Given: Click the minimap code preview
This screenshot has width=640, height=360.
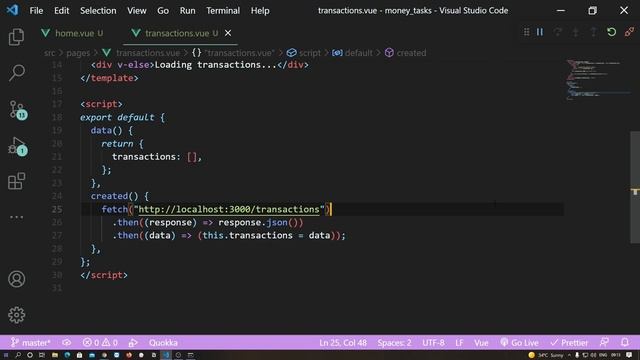Looking at the screenshot, I should click(x=597, y=80).
